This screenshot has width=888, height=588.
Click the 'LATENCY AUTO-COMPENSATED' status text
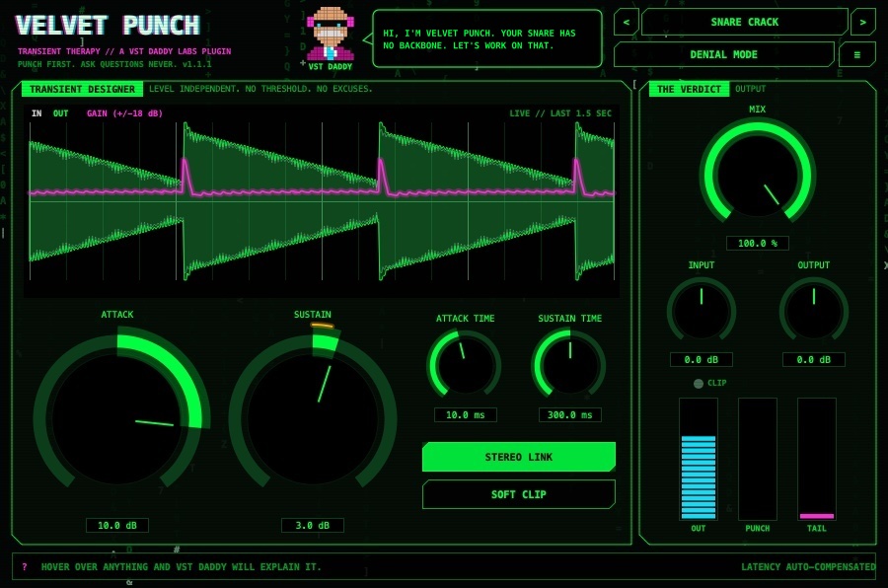click(808, 566)
